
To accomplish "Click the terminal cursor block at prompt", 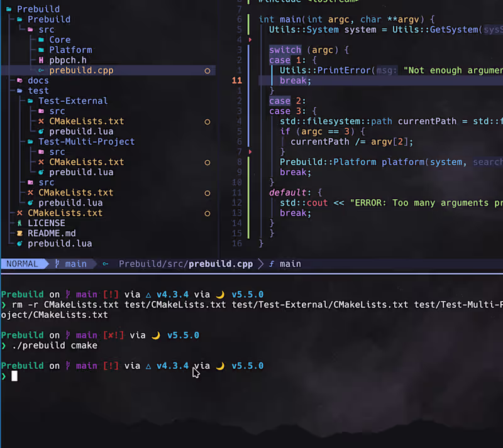I will pyautogui.click(x=14, y=376).
